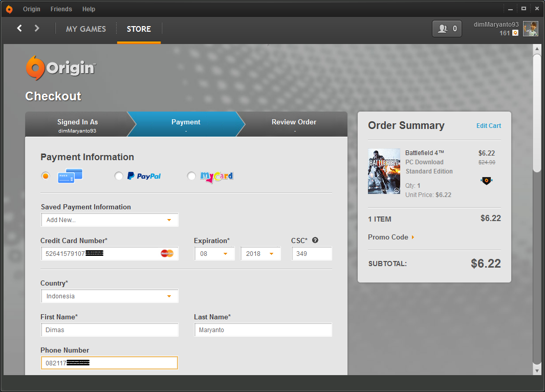This screenshot has width=545, height=392.
Task: Click the Review Order step
Action: pyautogui.click(x=294, y=124)
